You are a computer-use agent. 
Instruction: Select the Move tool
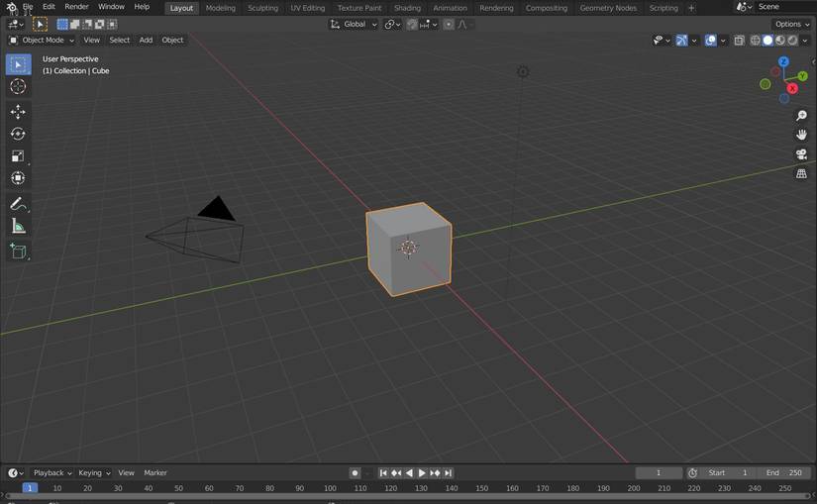pyautogui.click(x=18, y=112)
